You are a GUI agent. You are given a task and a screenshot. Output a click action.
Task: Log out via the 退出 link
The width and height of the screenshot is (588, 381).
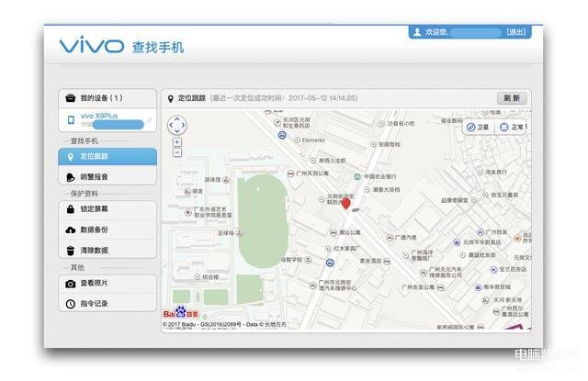coord(516,32)
